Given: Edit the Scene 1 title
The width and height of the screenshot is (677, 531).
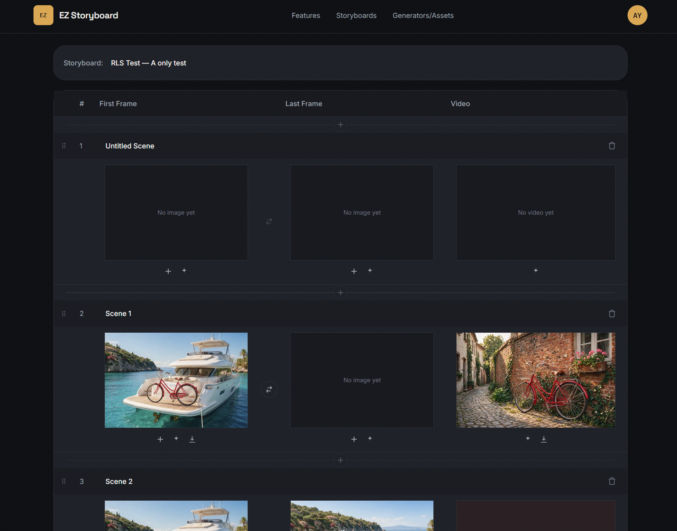Looking at the screenshot, I should (x=118, y=313).
